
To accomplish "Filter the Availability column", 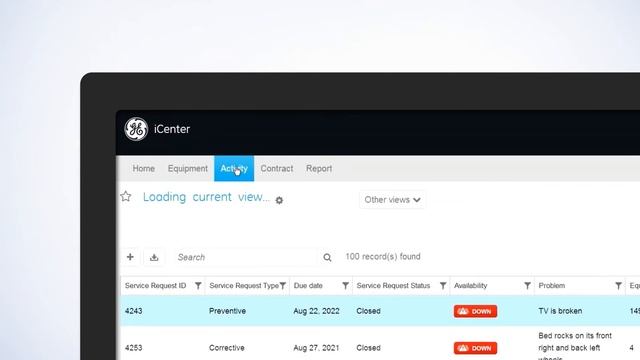I will [527, 286].
